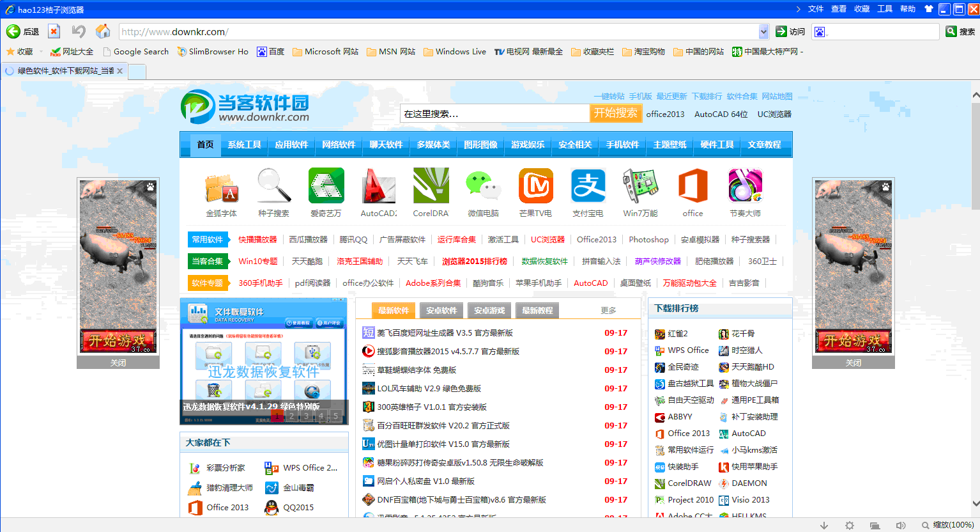Click the green Visit (访问) go icon
Image resolution: width=980 pixels, height=532 pixels.
pos(781,31)
